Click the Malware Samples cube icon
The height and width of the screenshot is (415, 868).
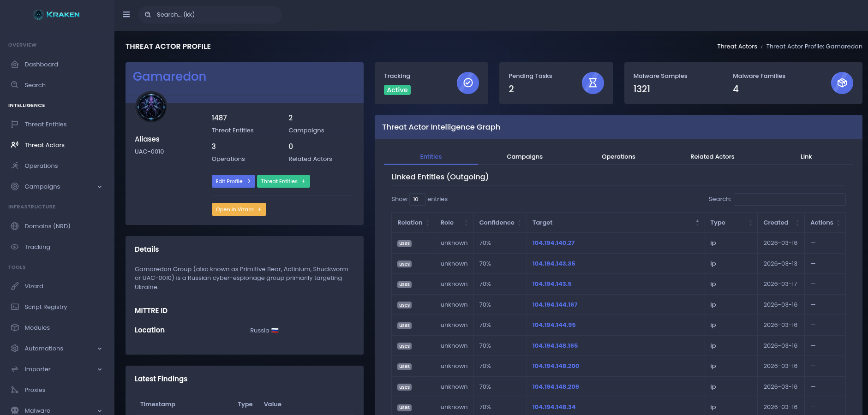[842, 83]
